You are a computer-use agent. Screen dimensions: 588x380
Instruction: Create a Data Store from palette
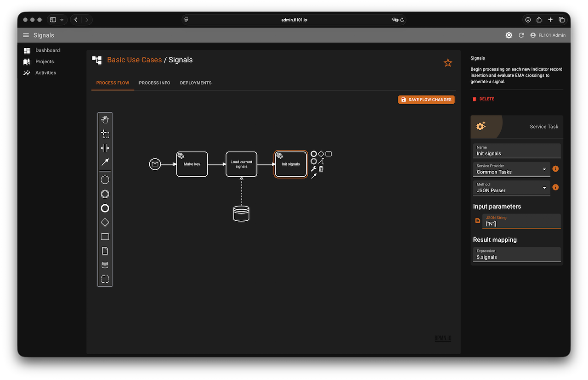pos(105,265)
